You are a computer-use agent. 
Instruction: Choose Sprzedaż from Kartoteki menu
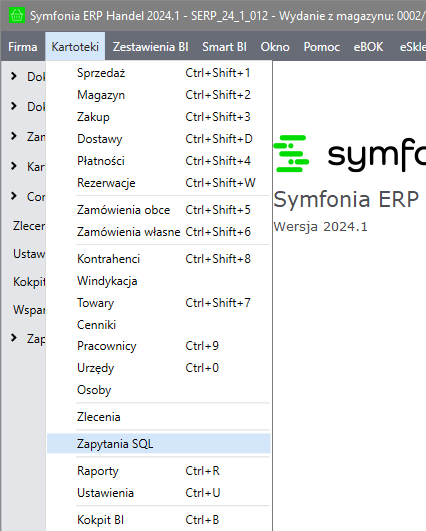click(158, 73)
